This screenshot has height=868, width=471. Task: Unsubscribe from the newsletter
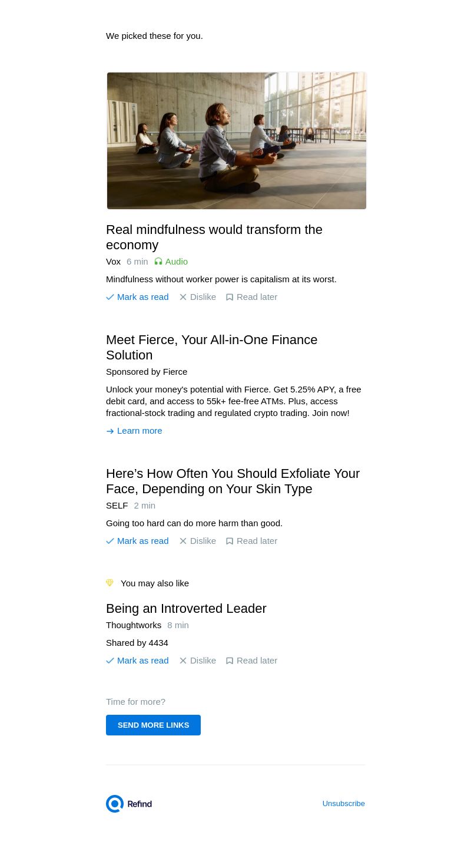(343, 804)
